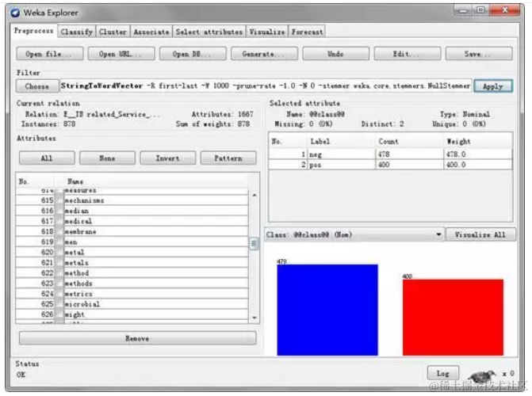
Task: Check the box for attribute membrane
Action: pyautogui.click(x=59, y=231)
